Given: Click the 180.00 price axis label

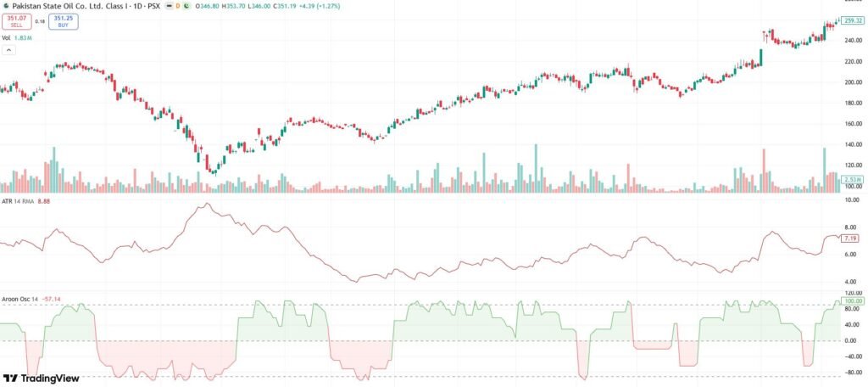Looking at the screenshot, I should 853,104.
